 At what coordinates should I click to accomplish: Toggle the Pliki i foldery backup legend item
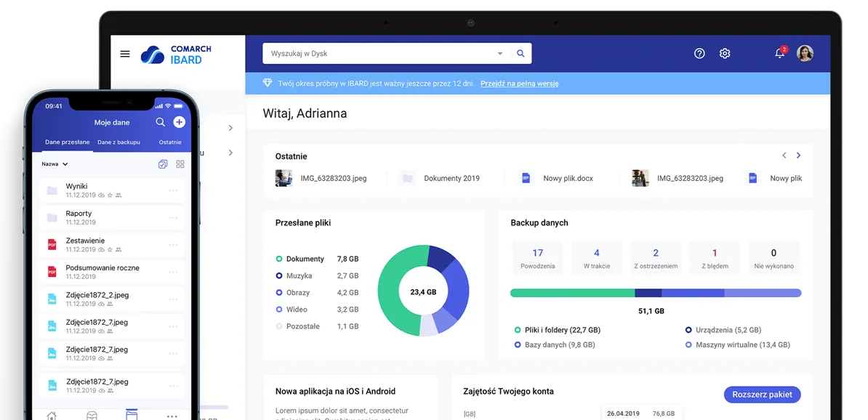click(558, 330)
